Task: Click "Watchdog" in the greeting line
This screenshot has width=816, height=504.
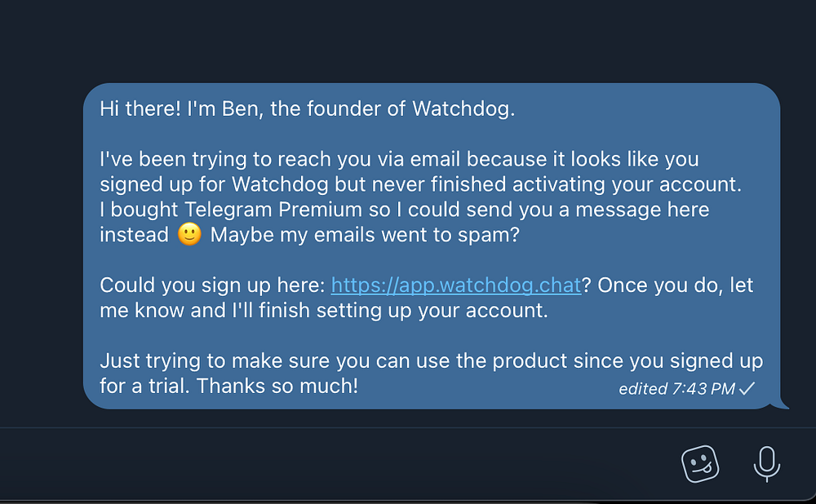Action: click(x=463, y=109)
